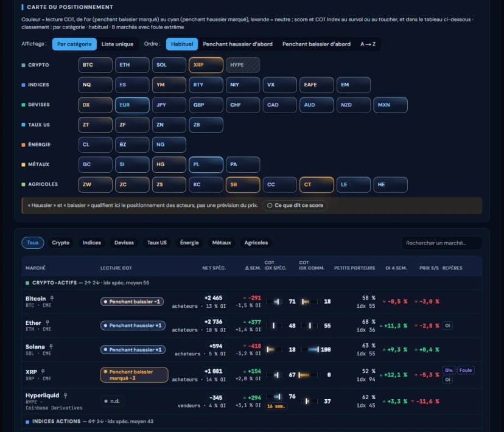The width and height of the screenshot is (504, 432).
Task: Click the CT agricultural tile
Action: click(x=317, y=185)
